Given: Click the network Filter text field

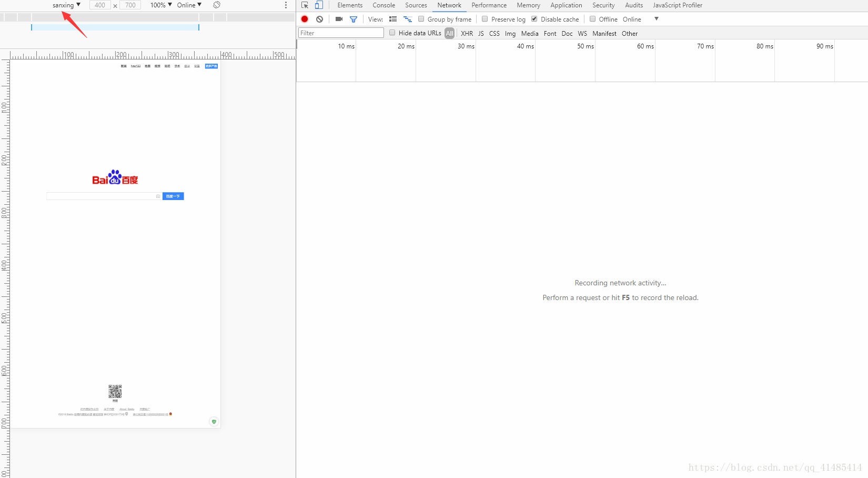Looking at the screenshot, I should pos(341,33).
